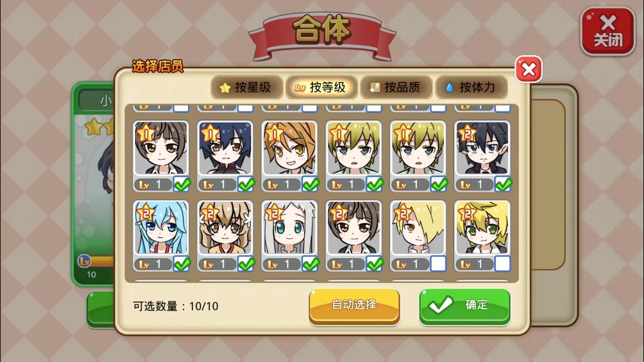Viewport: 644px width, 362px height.
Task: Uncheck the brown-haired 1-star boy's checkbox
Action: tap(181, 184)
